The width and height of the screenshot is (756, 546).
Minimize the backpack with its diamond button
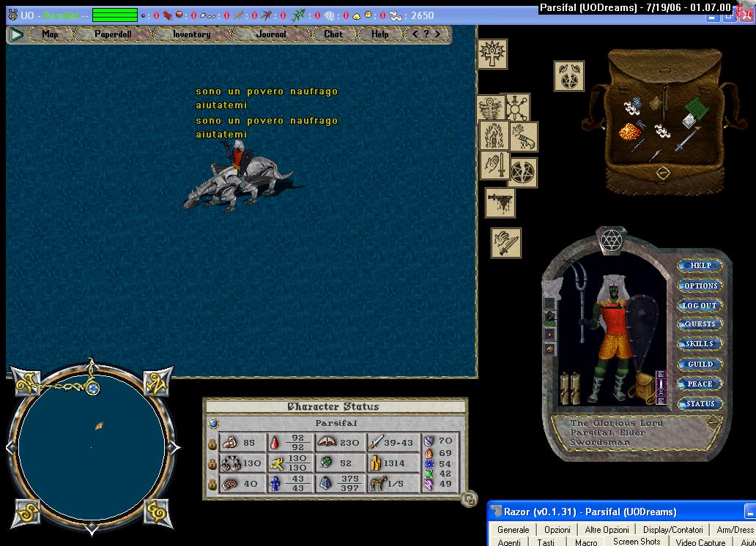coord(663,173)
